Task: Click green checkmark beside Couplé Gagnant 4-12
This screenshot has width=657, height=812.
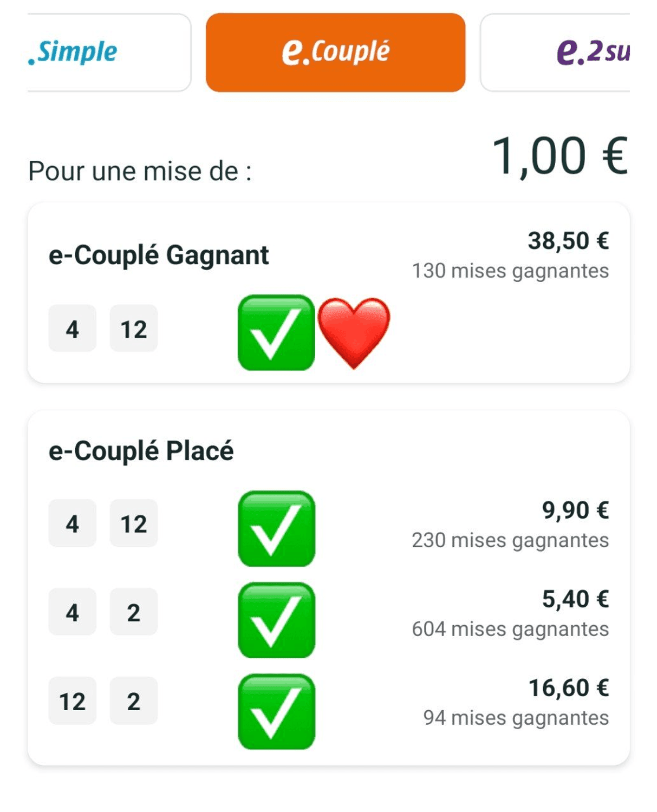Action: (x=276, y=332)
